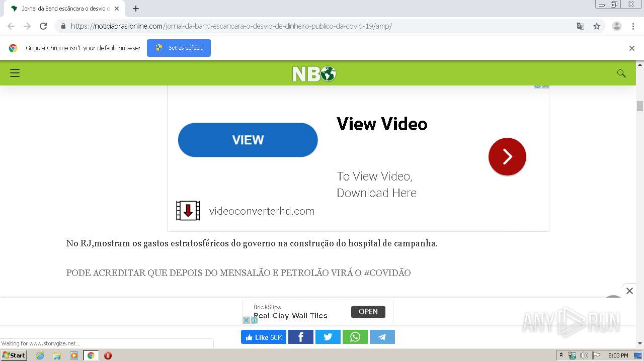The image size is (644, 362).
Task: View site security lock info
Action: pyautogui.click(x=63, y=26)
